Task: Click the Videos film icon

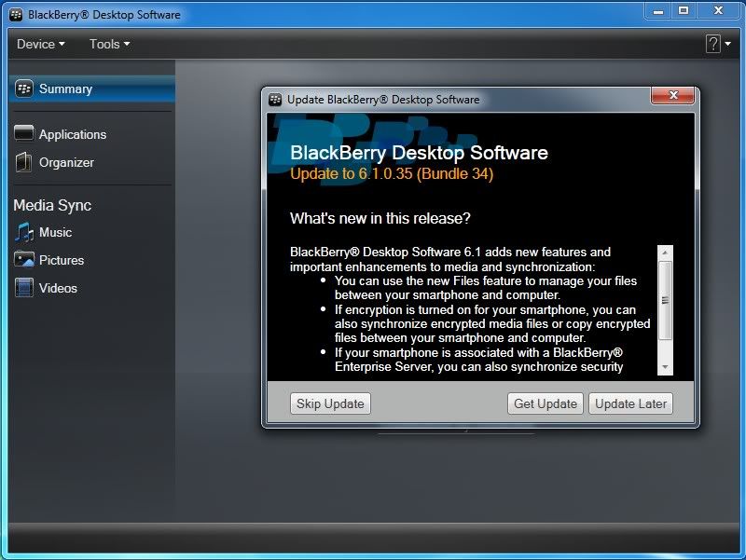Action: point(24,288)
